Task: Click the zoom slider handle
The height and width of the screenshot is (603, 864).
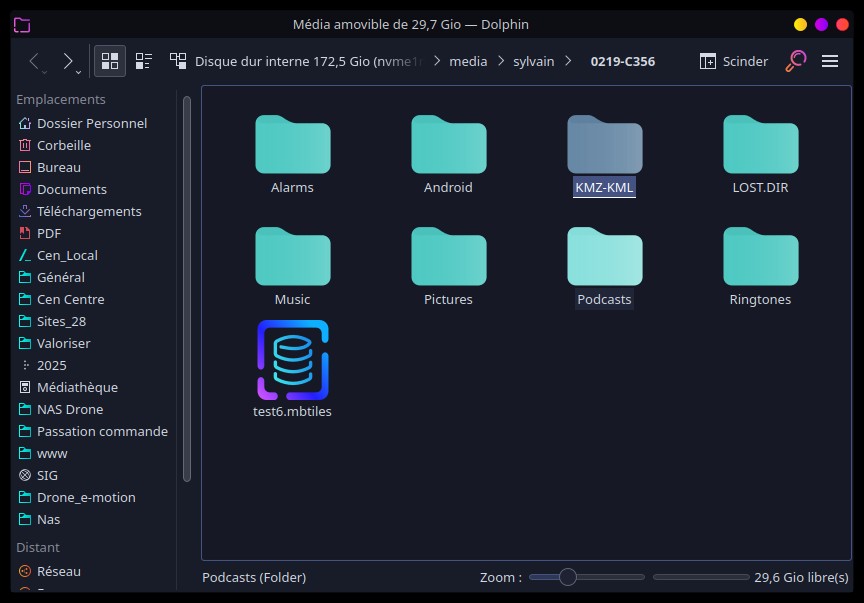Action: (568, 577)
